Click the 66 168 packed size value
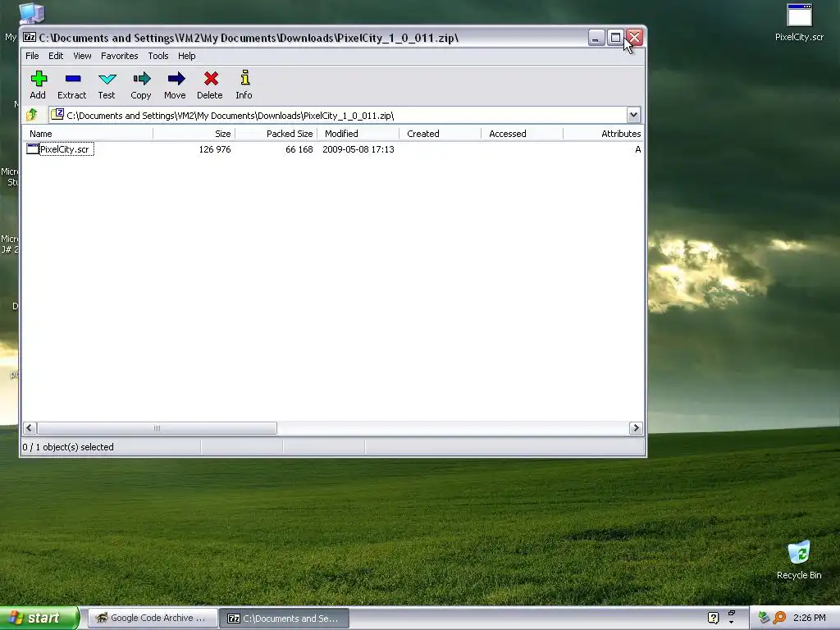The image size is (840, 630). [299, 149]
